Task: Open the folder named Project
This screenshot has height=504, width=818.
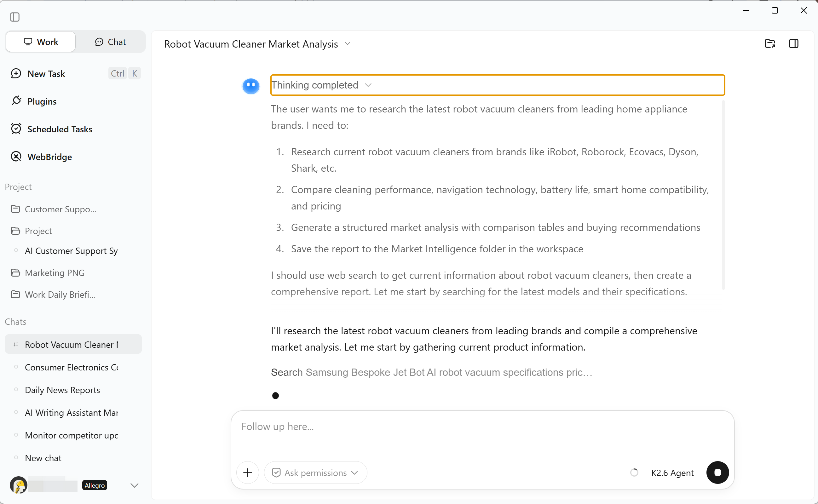Action: [73, 231]
